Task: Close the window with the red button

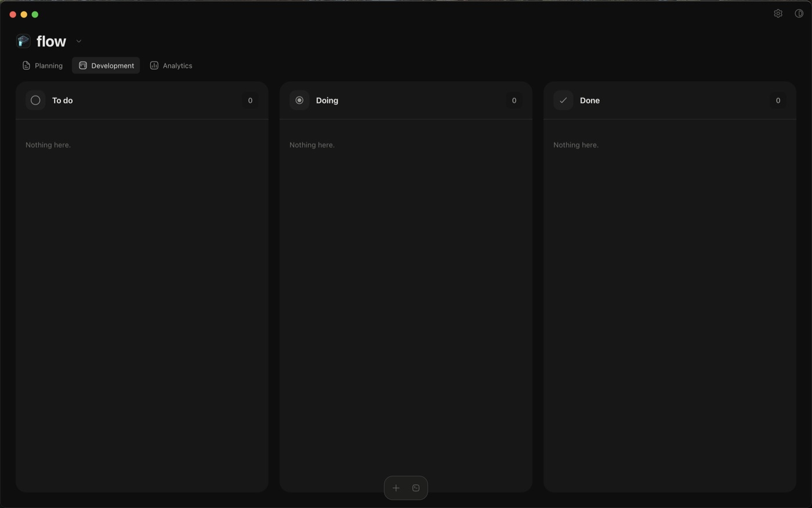Action: tap(13, 15)
